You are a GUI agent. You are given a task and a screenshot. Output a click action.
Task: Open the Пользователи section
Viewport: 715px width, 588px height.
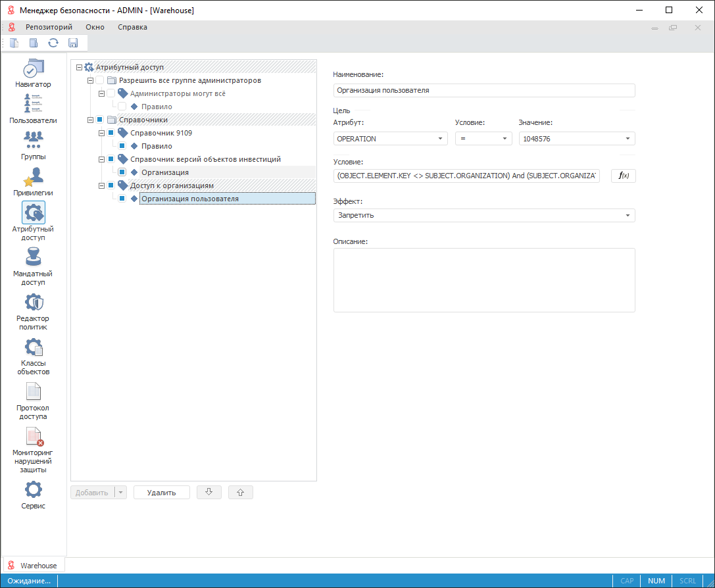(x=33, y=109)
